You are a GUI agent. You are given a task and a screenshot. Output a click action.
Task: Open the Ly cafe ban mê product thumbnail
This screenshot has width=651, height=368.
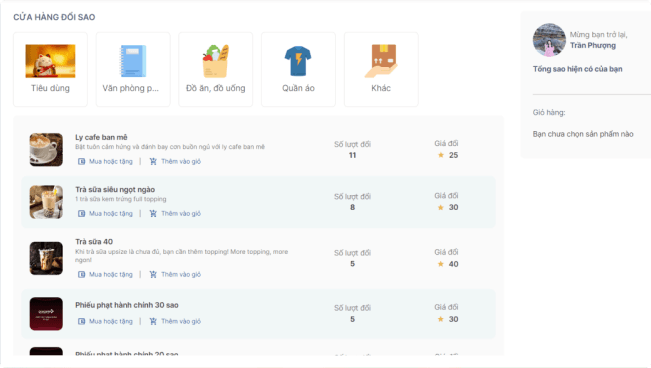tap(46, 150)
